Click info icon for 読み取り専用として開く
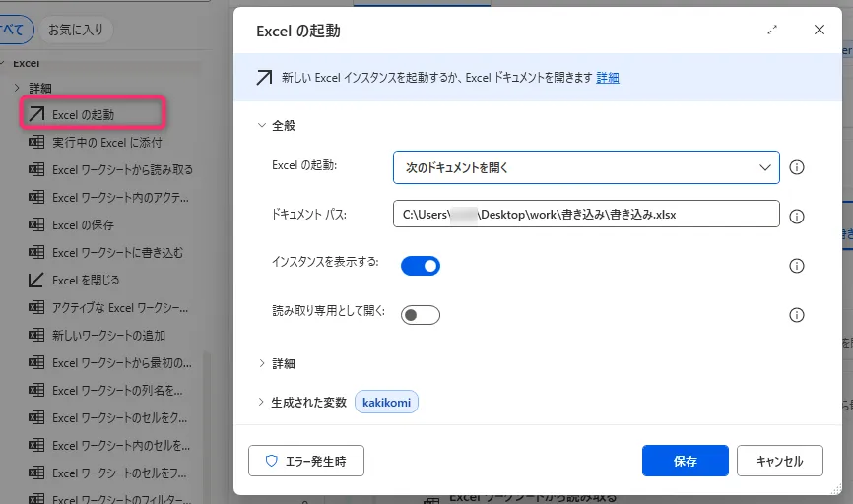Screen dimensions: 853x504 pyautogui.click(x=798, y=315)
